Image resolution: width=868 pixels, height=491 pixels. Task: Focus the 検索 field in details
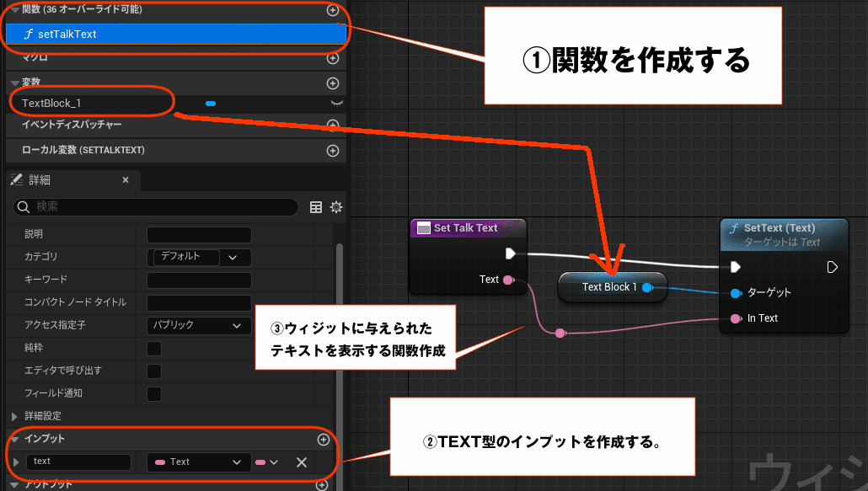pos(156,207)
